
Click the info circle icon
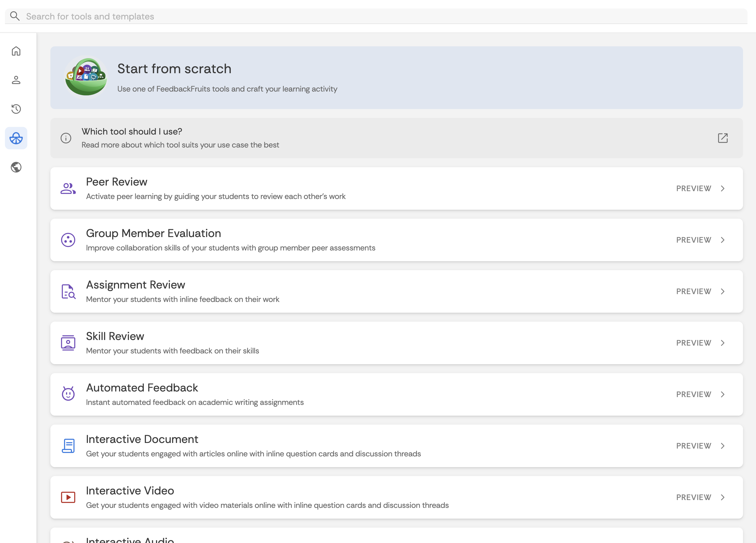tap(66, 138)
